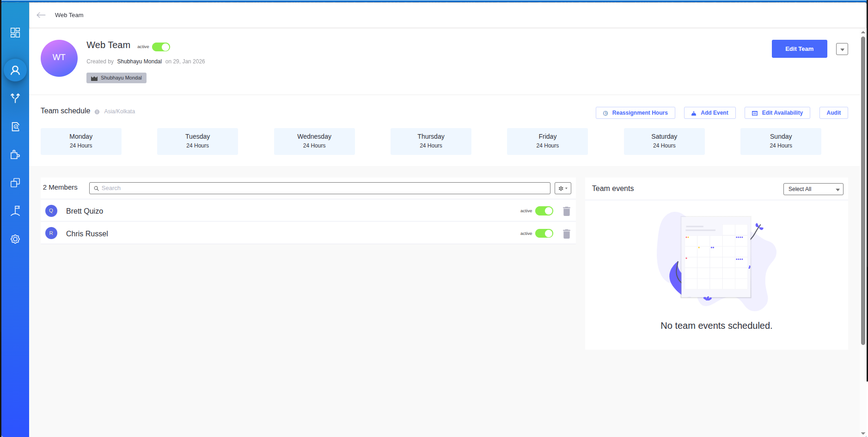Open the puzzle-piece integrations sidebar icon
This screenshot has height=437, width=868.
tap(15, 154)
